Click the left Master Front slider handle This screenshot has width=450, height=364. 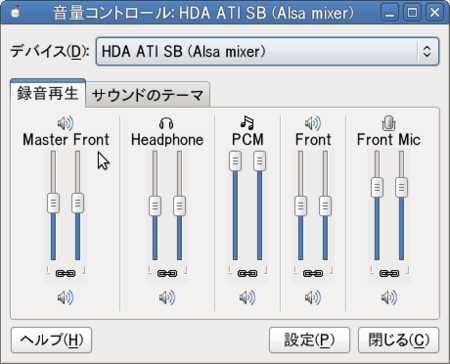point(53,203)
